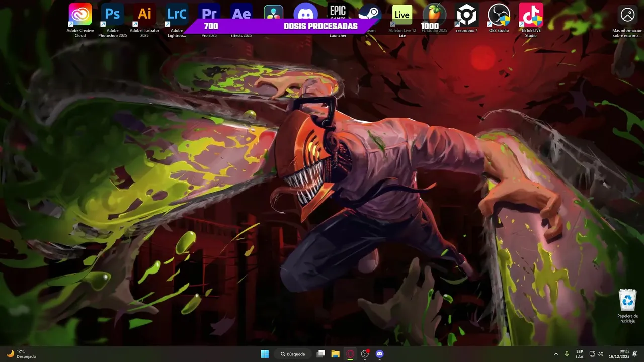The height and width of the screenshot is (362, 644).
Task: Click the Epic Games Launcher desktop icon
Action: (338, 20)
